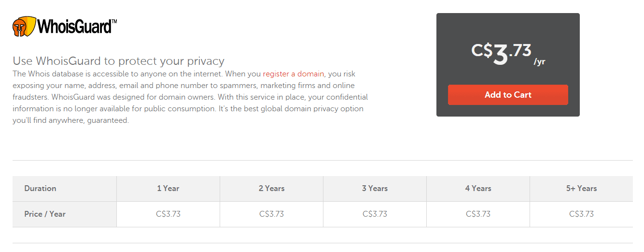Image resolution: width=644 pixels, height=252 pixels.
Task: Click the WhoisGuard brand name text
Action: [x=77, y=27]
